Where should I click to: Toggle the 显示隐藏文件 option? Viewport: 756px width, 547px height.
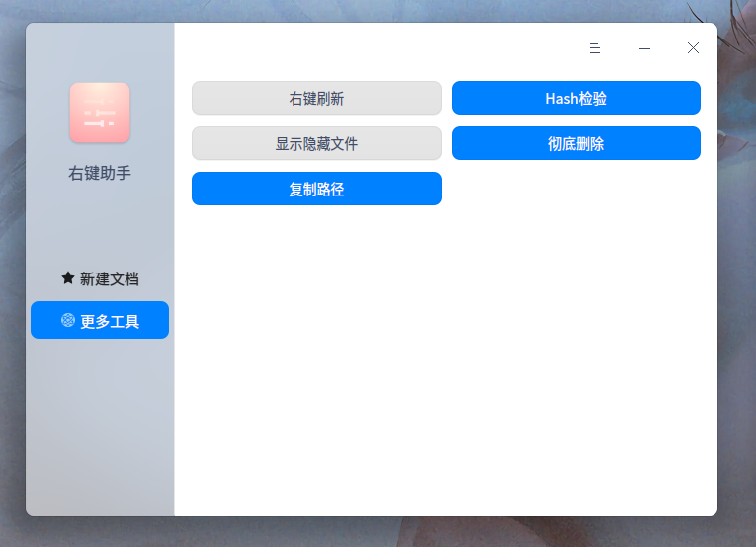317,143
